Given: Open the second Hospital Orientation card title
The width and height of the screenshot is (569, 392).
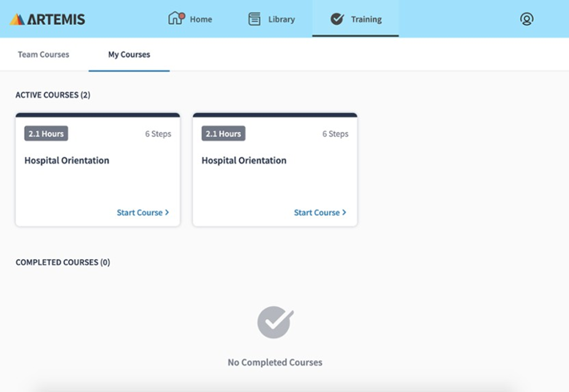Looking at the screenshot, I should [x=244, y=161].
